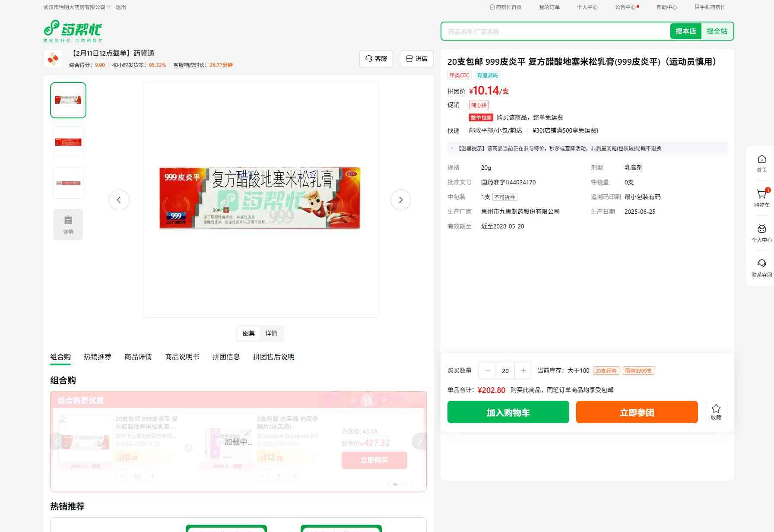This screenshot has width=774, height=532.
Task: Open personal center icon in right sidebar
Action: pos(761,229)
